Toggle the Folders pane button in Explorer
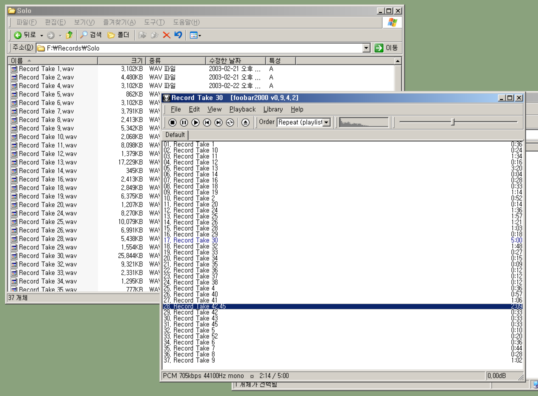 point(118,35)
